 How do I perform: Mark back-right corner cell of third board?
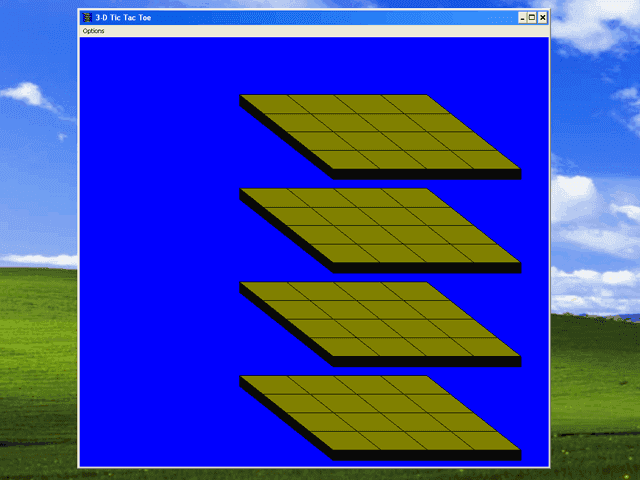(415, 291)
